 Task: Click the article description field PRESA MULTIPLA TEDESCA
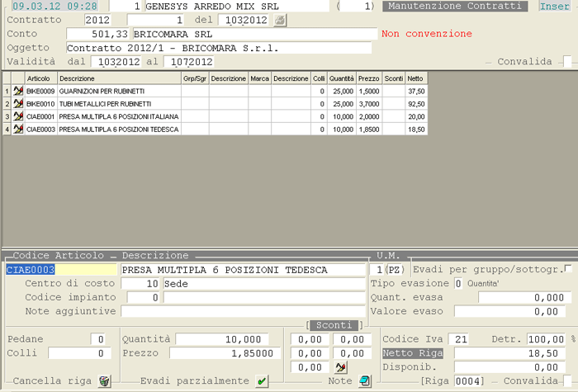(243, 270)
